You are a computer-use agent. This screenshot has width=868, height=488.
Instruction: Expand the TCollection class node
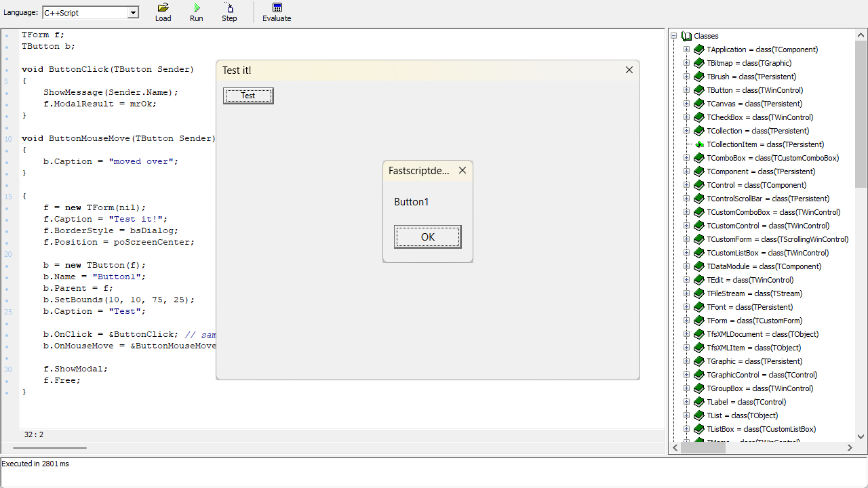point(686,131)
